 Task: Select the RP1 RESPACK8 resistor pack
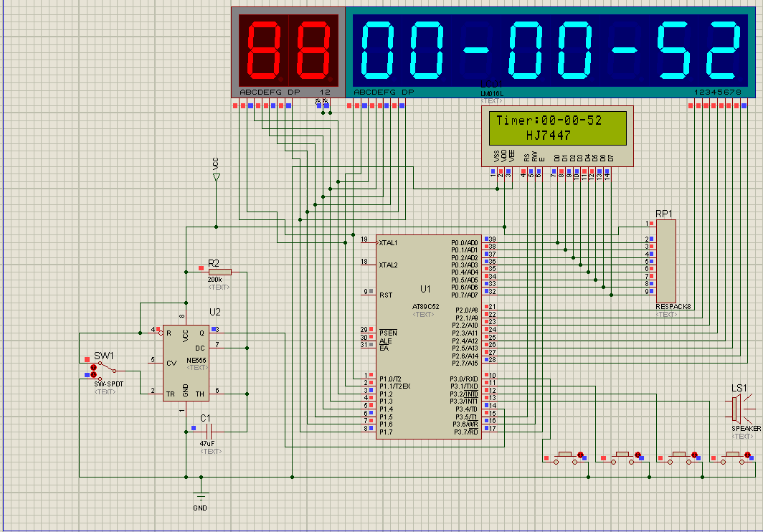pos(665,261)
